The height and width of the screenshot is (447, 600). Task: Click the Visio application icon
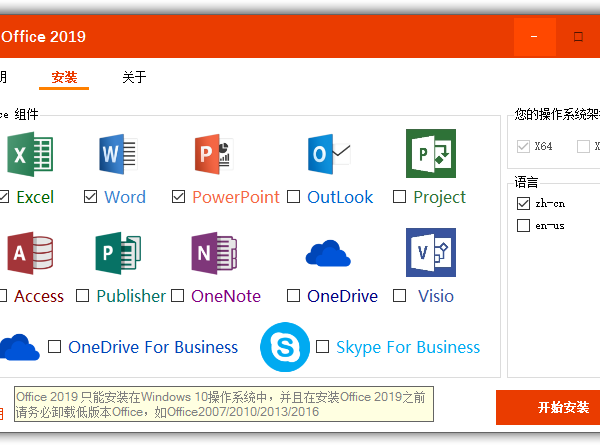tap(430, 252)
